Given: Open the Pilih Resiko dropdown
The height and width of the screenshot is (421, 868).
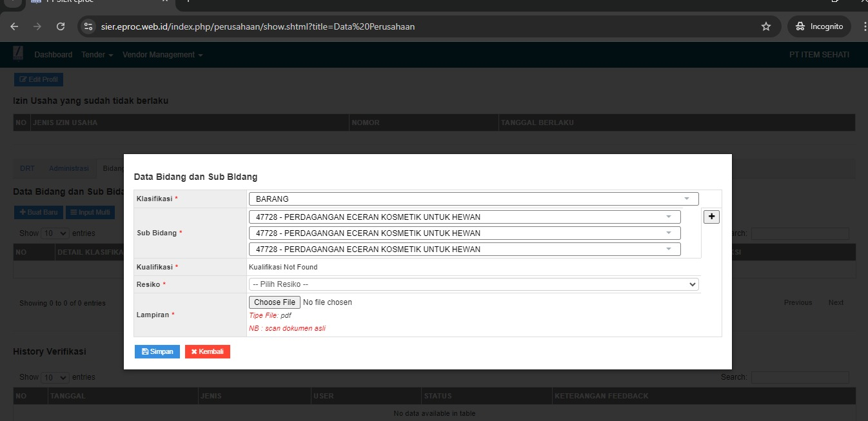Looking at the screenshot, I should pos(473,284).
